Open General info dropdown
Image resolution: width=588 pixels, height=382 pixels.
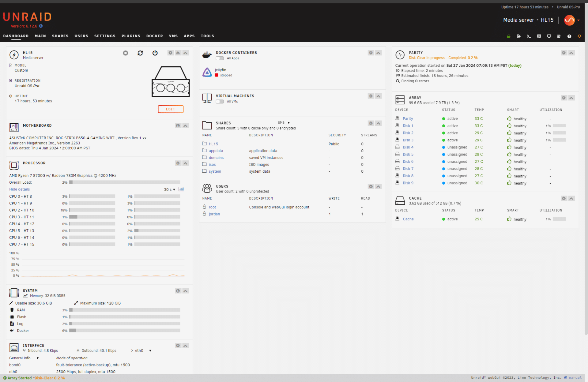point(24,358)
